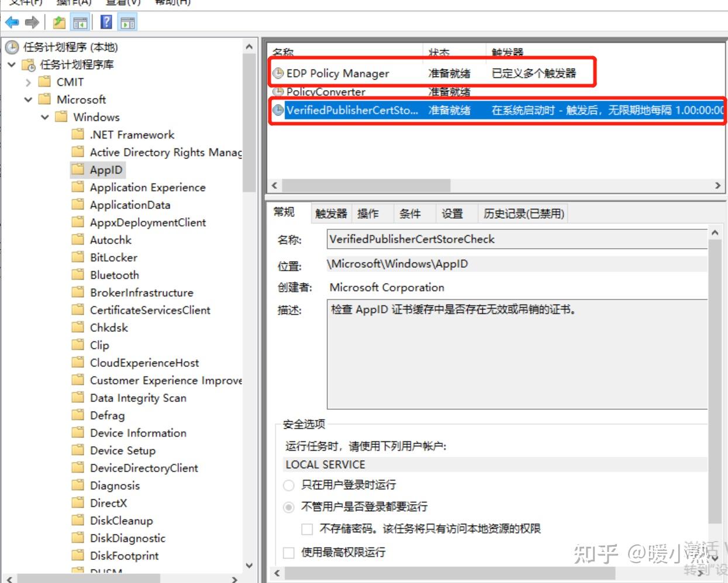728x583 pixels.
Task: Click the back navigation arrow
Action: [12, 22]
